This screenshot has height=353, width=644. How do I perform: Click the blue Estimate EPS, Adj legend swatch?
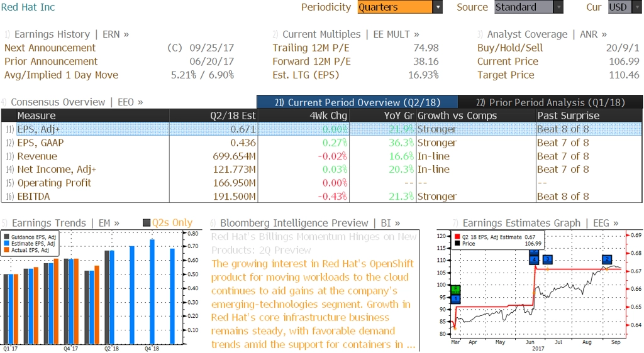tap(6, 244)
